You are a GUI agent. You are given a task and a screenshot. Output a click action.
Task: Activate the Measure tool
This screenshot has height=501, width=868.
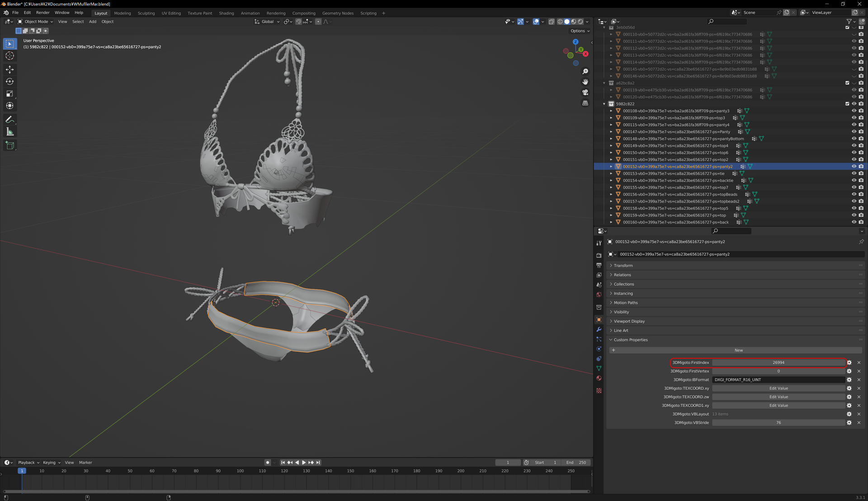(x=10, y=132)
